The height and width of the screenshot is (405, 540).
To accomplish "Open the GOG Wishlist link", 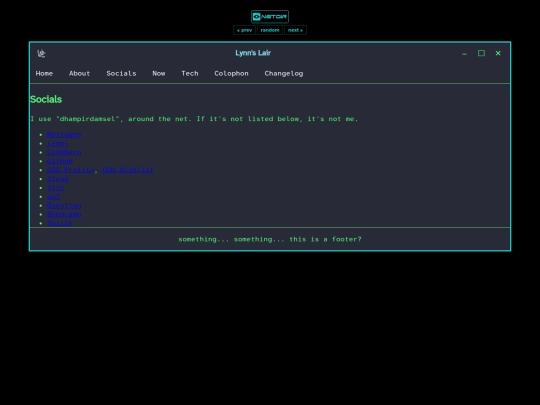I will point(128,170).
